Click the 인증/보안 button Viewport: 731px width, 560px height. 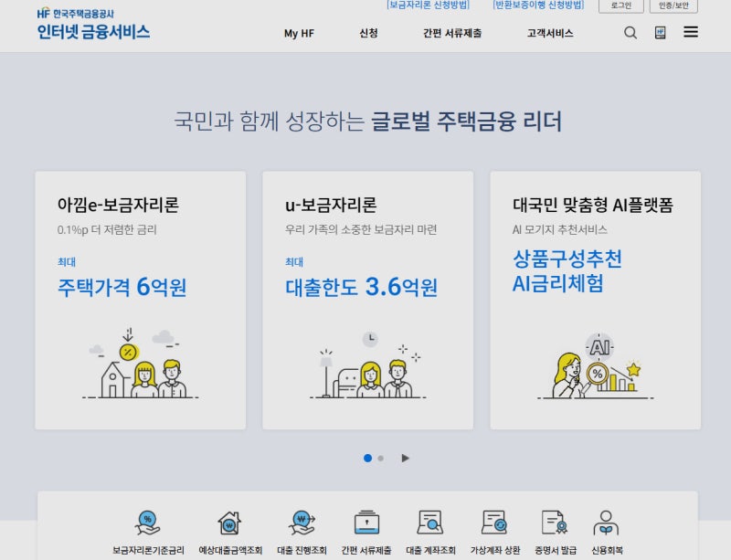click(673, 5)
